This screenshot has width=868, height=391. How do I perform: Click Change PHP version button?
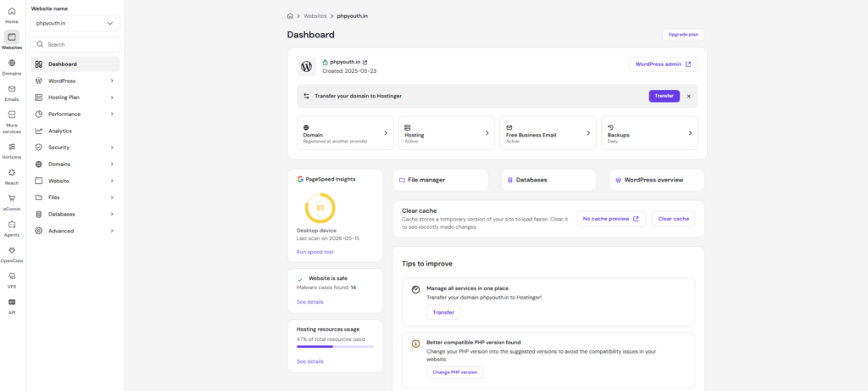(x=454, y=372)
